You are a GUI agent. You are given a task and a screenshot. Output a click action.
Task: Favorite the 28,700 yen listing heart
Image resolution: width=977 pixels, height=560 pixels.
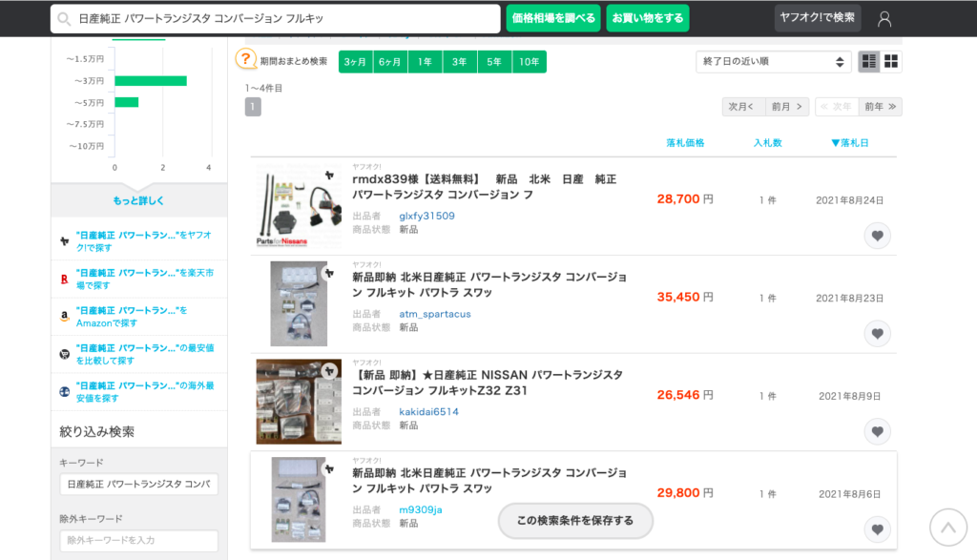coord(877,235)
